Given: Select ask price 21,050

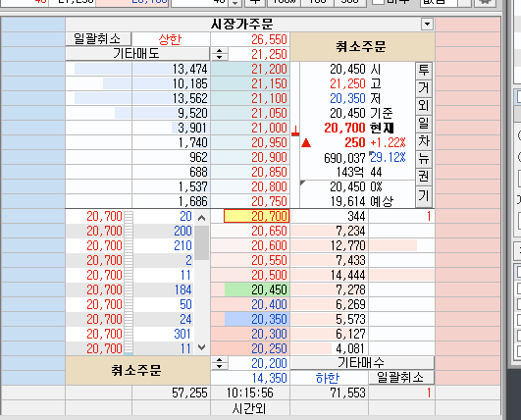Looking at the screenshot, I should coord(250,113).
